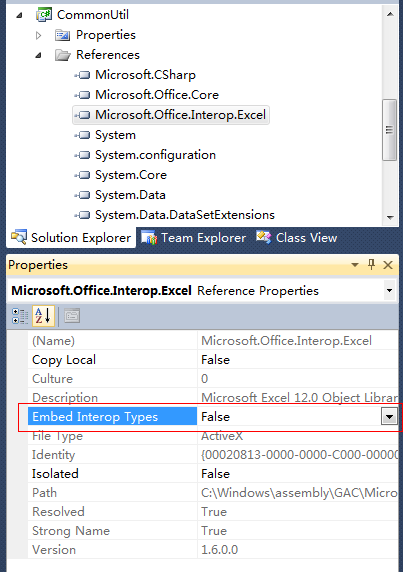Click the Properties folder icon under CommonUtil
Viewport: 403px width, 572px height.
(x=62, y=35)
